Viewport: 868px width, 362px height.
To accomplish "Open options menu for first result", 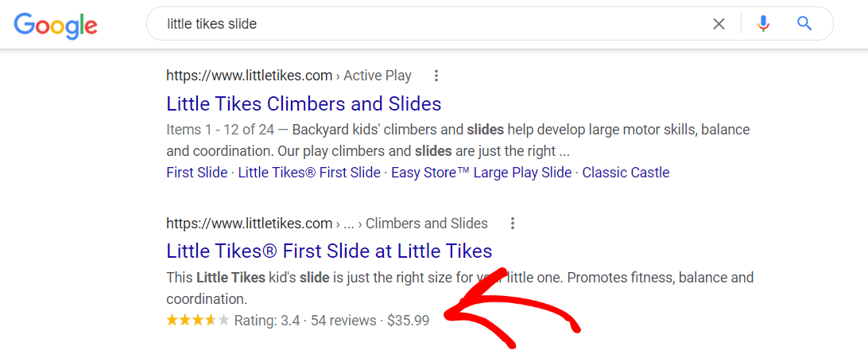I will coord(436,76).
